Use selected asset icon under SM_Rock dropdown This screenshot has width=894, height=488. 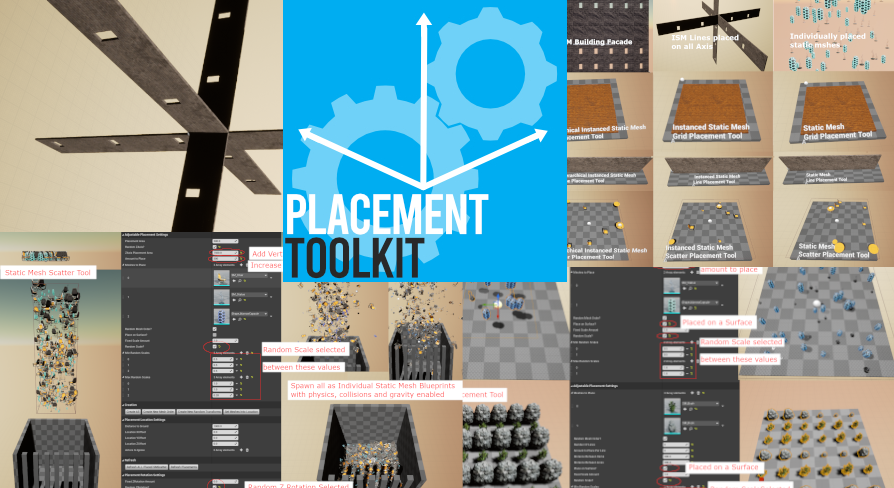pos(685,429)
